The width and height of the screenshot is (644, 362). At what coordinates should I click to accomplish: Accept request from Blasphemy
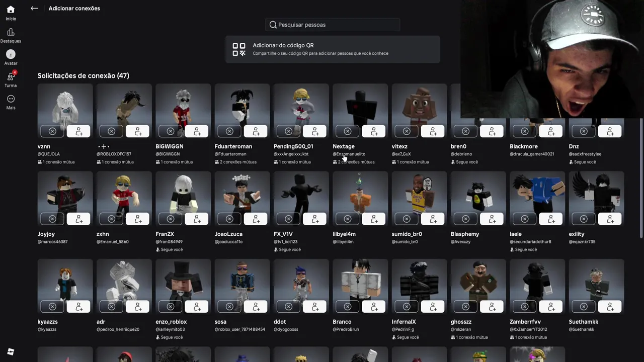coord(492,219)
